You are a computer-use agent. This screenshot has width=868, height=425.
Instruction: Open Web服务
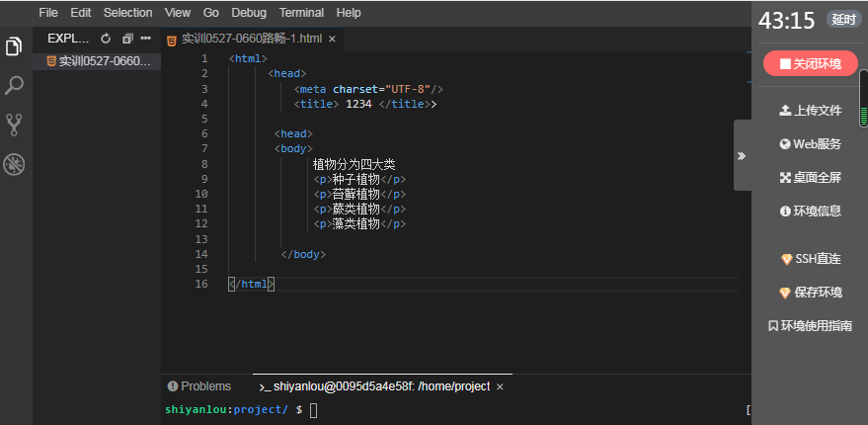click(811, 144)
